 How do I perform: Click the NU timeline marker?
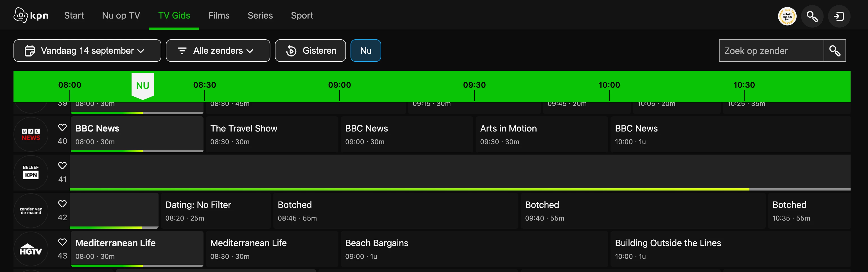tap(143, 86)
